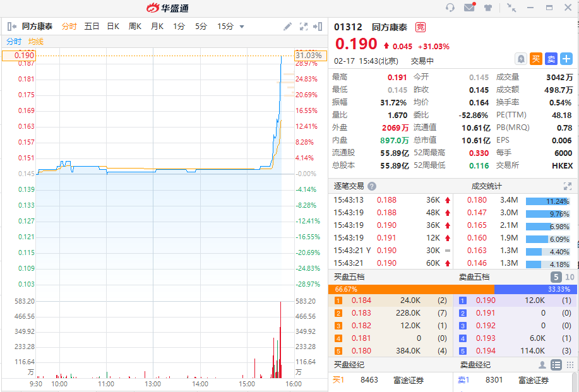Select the pencil drawing tool

[287, 27]
